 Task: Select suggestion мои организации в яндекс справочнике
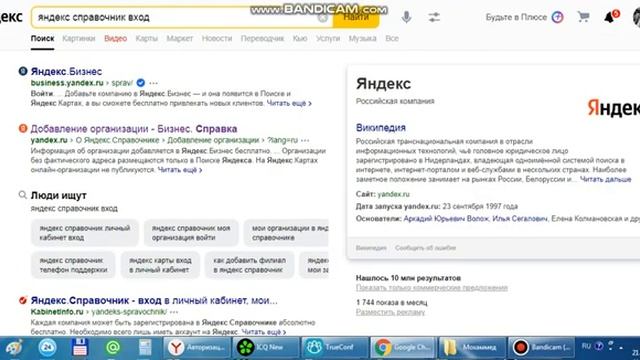tap(286, 233)
